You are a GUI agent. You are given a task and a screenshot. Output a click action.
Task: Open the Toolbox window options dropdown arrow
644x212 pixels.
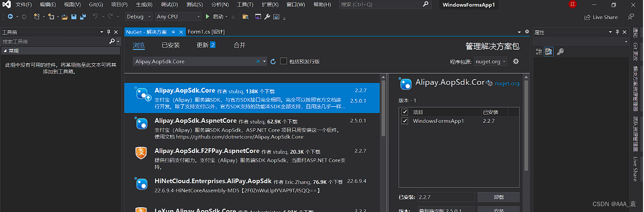coord(102,32)
